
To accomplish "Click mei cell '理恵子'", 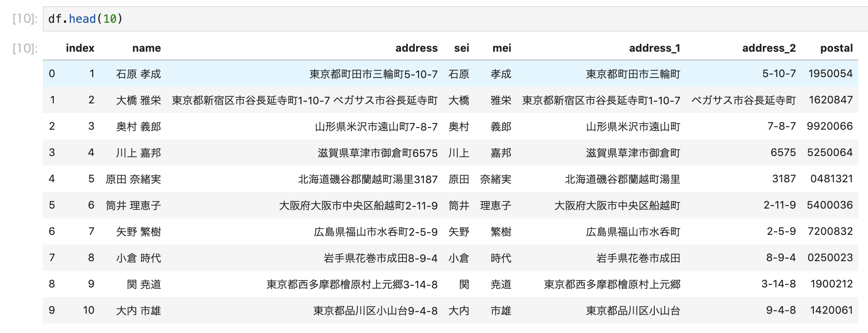I will point(496,205).
